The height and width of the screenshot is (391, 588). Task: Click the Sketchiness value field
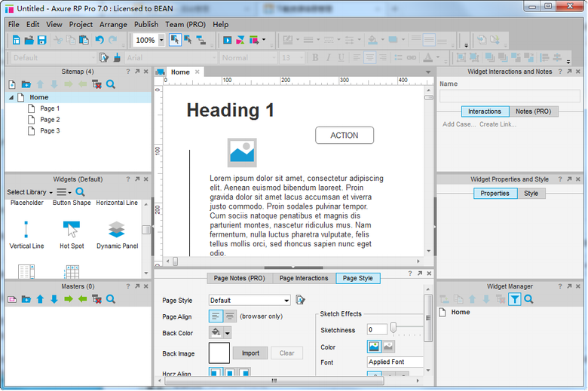[377, 329]
